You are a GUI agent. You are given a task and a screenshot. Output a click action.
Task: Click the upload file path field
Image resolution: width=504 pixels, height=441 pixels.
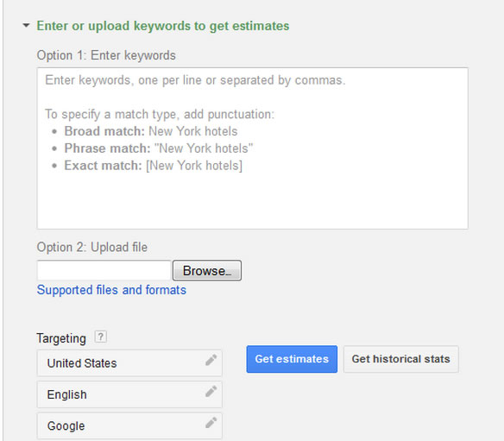(x=104, y=270)
